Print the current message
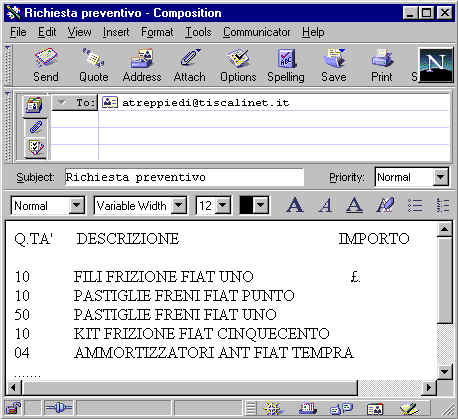 [x=382, y=66]
